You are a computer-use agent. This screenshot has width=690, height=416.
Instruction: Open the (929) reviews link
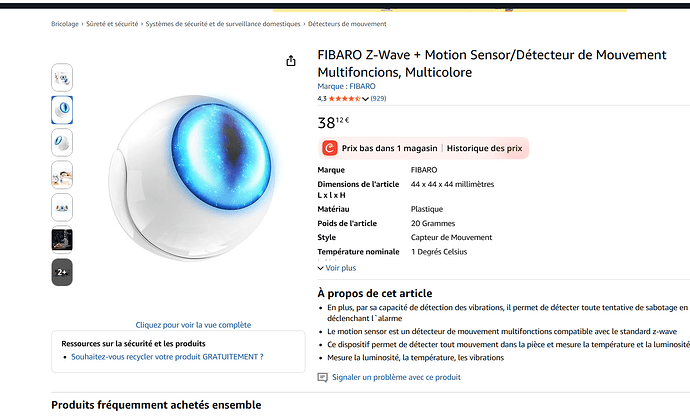coord(378,99)
